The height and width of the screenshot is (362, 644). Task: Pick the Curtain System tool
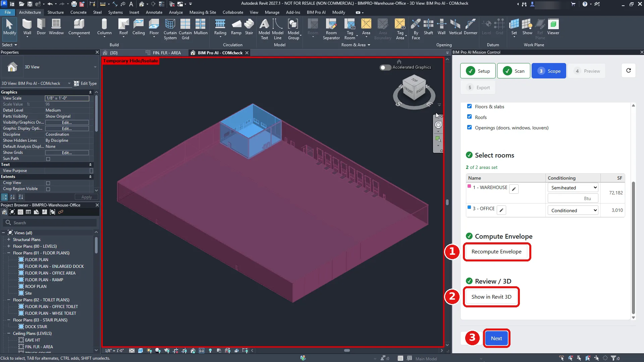[170, 29]
